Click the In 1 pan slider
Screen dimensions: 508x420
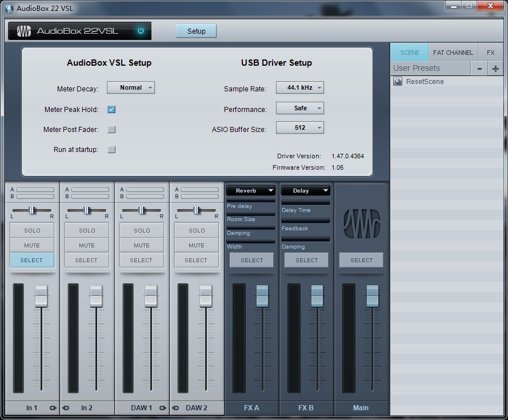32,210
